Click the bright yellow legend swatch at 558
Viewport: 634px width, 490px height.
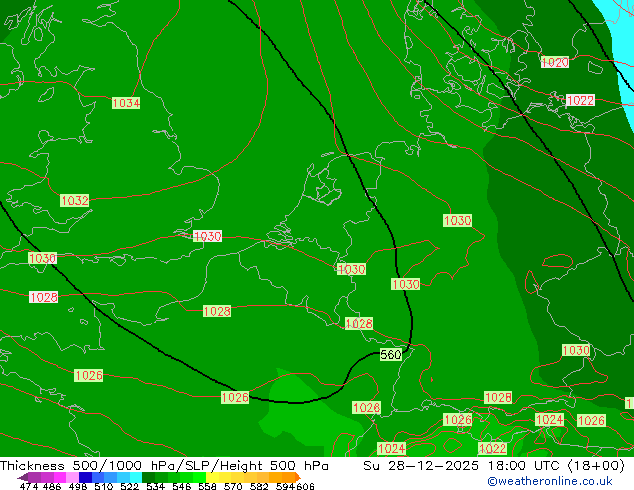[x=212, y=477]
